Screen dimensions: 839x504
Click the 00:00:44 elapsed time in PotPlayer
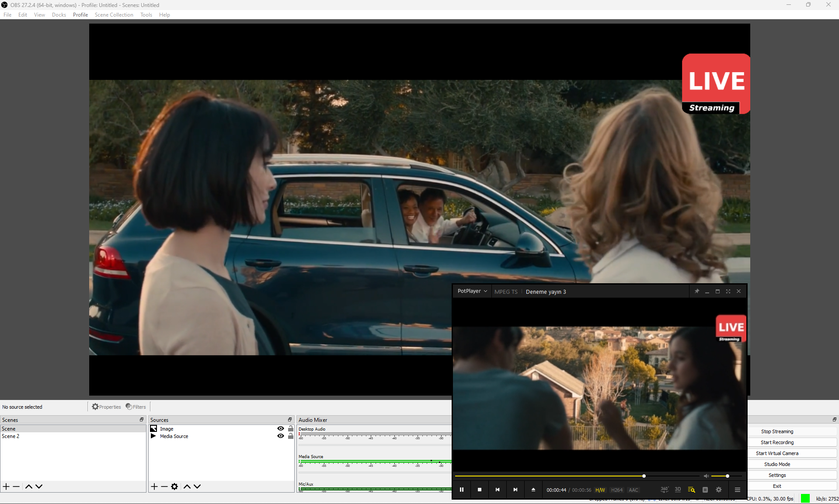pyautogui.click(x=556, y=490)
